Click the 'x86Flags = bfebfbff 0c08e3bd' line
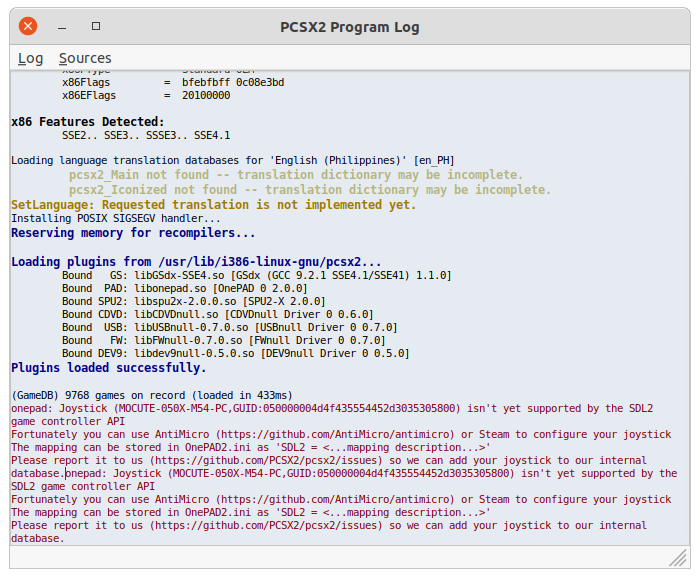The height and width of the screenshot is (578, 700). (x=173, y=83)
